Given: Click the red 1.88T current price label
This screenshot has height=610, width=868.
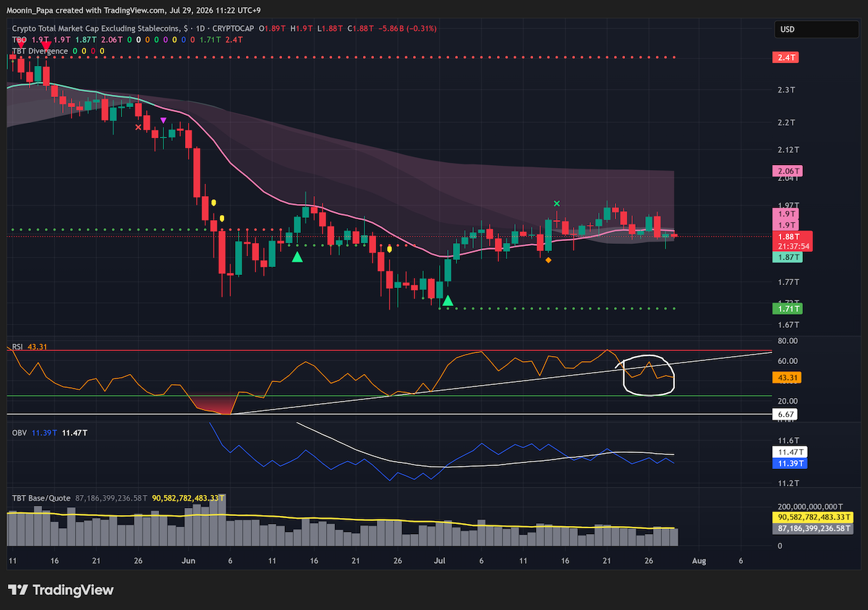Looking at the screenshot, I should [793, 237].
